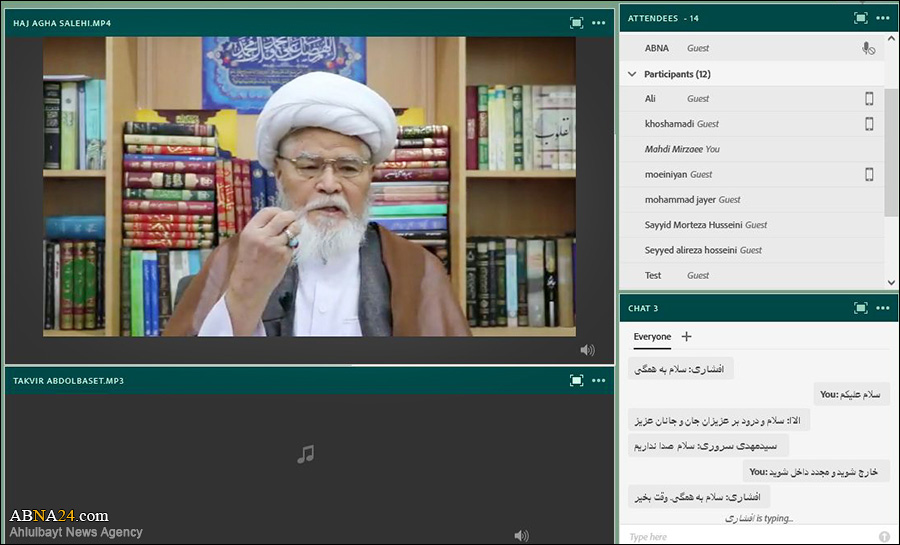Add a new chat tab with plus
Image resolution: width=900 pixels, height=545 pixels.
coord(686,337)
